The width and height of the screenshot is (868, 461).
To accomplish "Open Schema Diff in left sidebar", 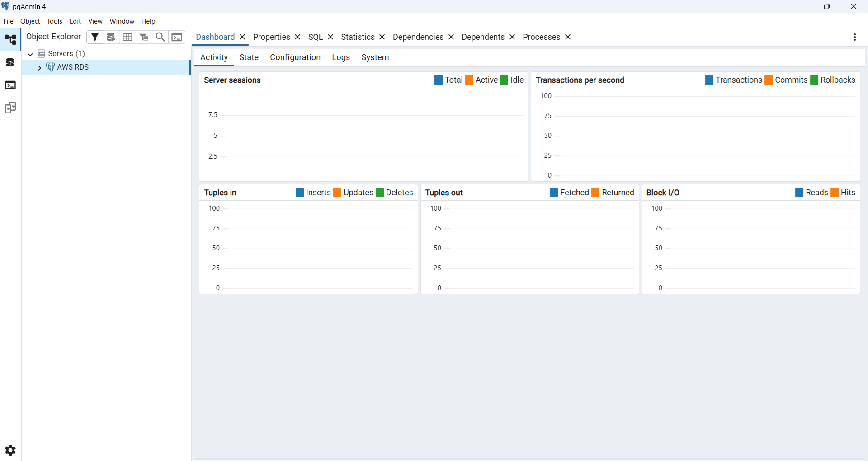I will pyautogui.click(x=10, y=108).
